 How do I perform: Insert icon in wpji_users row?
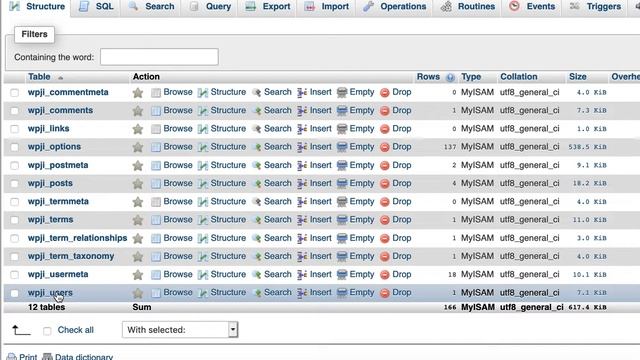[x=302, y=293]
